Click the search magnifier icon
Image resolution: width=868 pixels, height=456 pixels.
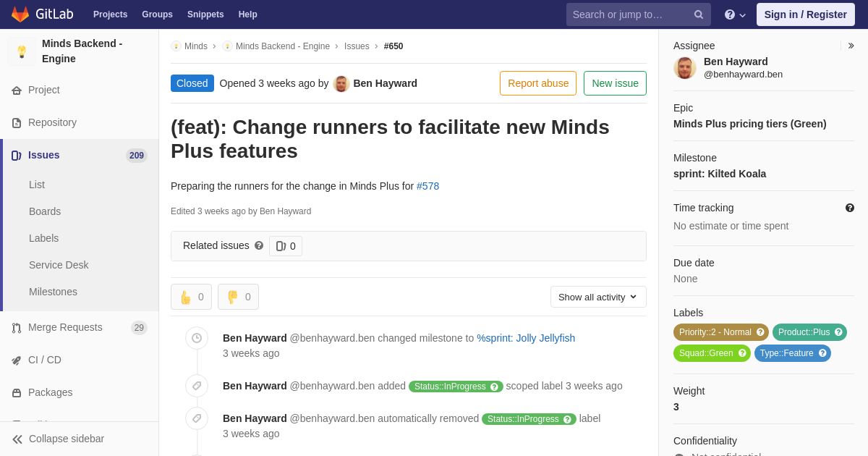pos(699,14)
